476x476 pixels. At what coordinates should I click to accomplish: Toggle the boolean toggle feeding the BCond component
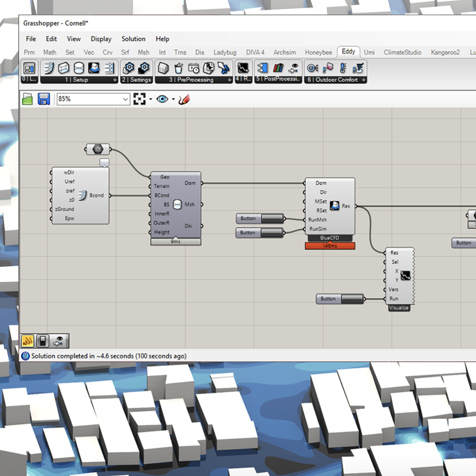97,149
